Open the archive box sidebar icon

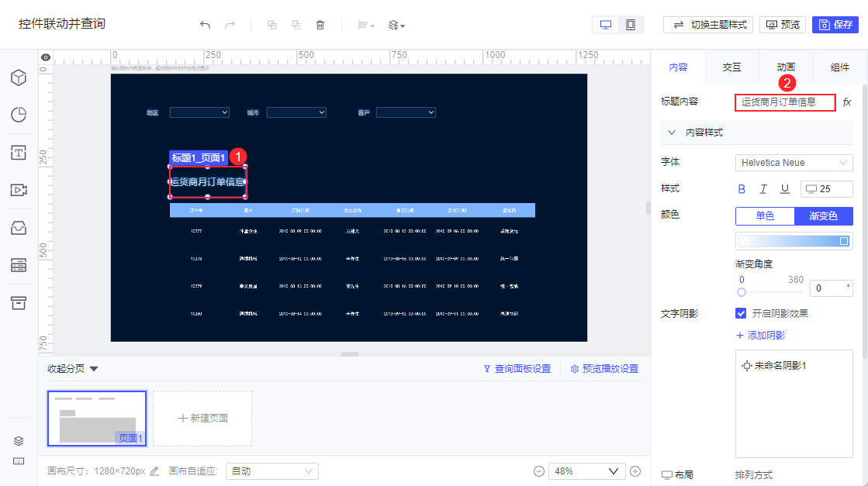pyautogui.click(x=19, y=303)
